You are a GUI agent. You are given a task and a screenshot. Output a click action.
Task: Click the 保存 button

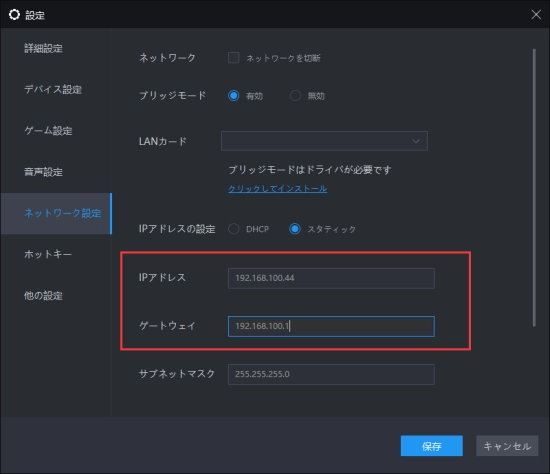[x=431, y=446]
